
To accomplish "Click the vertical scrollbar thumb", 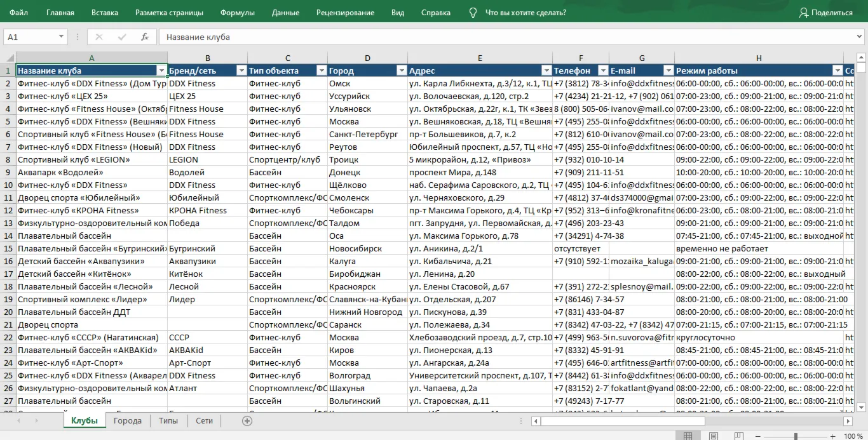I will coord(862,68).
